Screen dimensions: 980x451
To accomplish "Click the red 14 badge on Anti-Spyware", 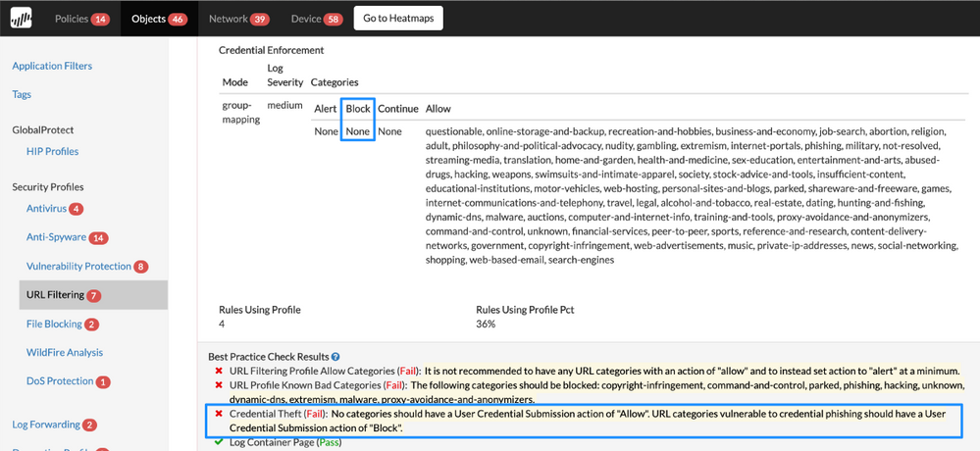I will coord(98,238).
